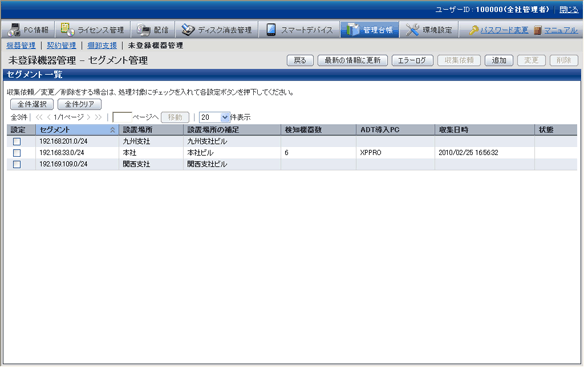584x367 pixels.
Task: Select the 管理台帳 tab
Action: coord(370,30)
